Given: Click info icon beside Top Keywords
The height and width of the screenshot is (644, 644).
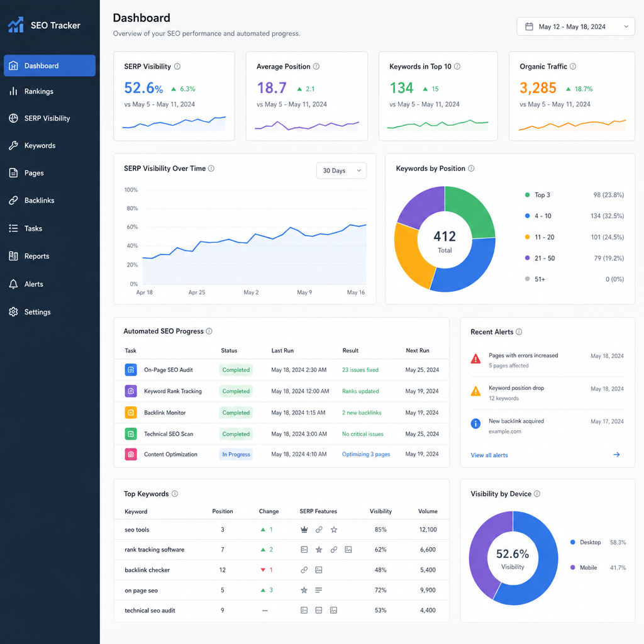Looking at the screenshot, I should point(175,494).
